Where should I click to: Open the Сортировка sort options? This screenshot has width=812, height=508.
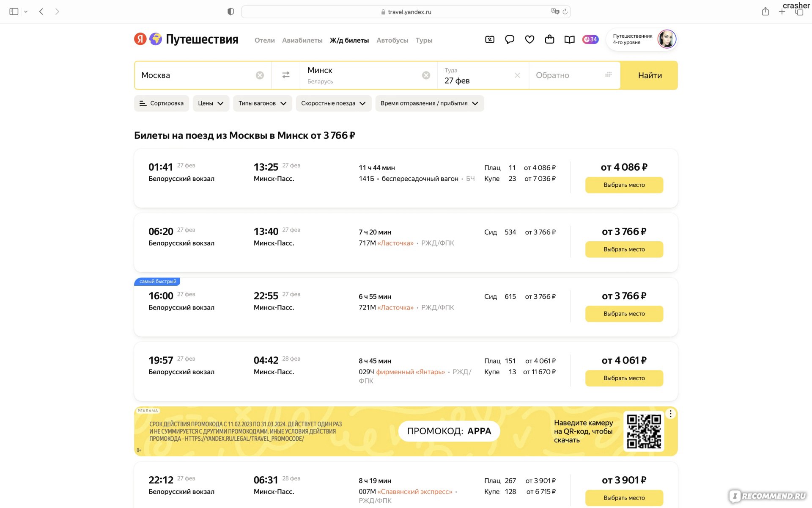coord(162,103)
